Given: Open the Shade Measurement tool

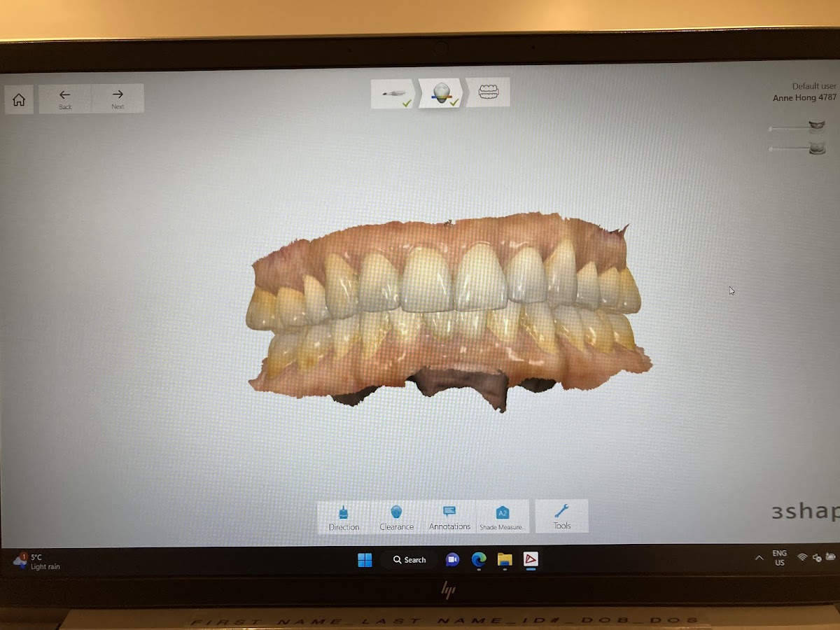Looking at the screenshot, I should pyautogui.click(x=502, y=517).
